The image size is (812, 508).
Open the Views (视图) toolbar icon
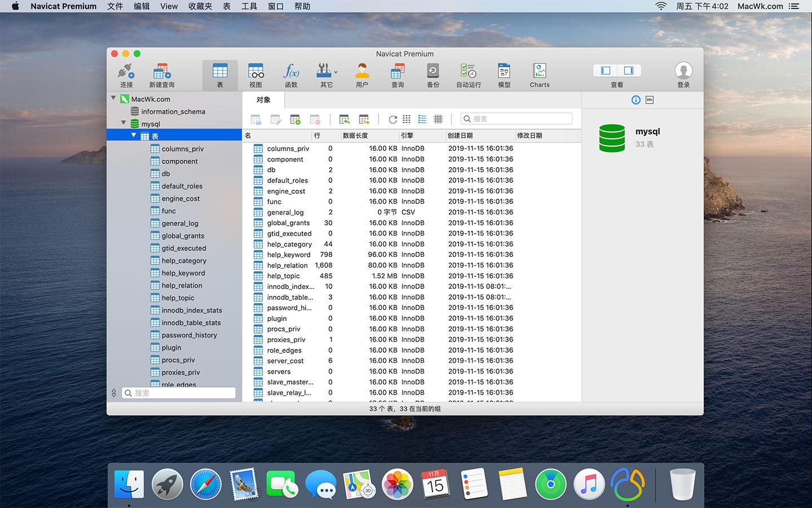tap(255, 75)
